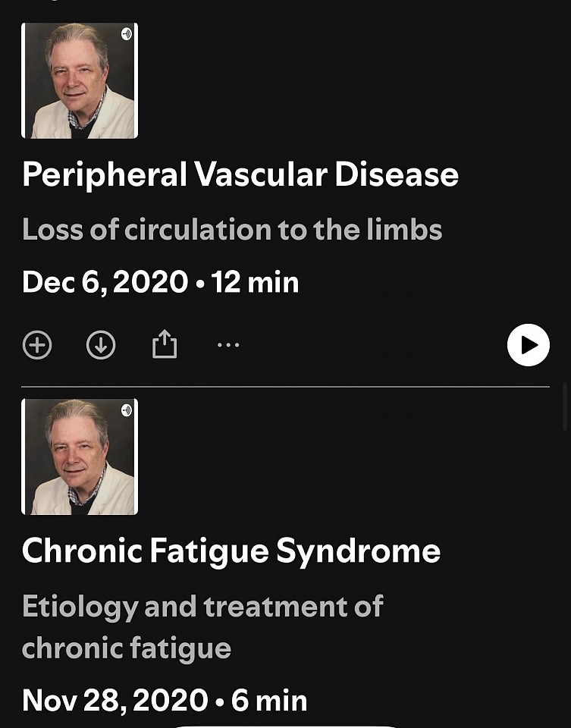Open more options for Peripheral Vascular Disease
Viewport: 571px width, 728px height.
pyautogui.click(x=228, y=345)
